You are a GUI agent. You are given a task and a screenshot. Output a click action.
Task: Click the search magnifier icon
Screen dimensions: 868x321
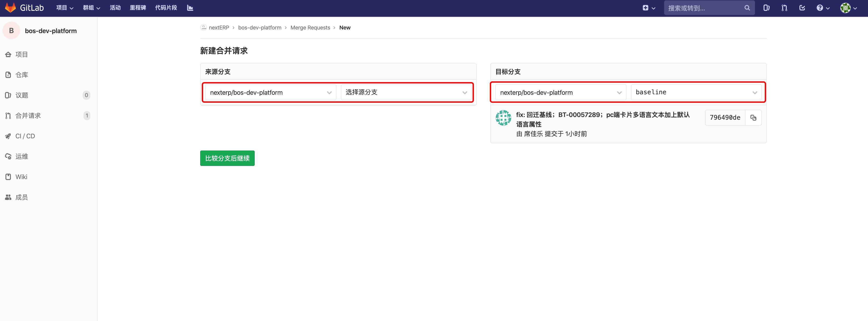[747, 8]
